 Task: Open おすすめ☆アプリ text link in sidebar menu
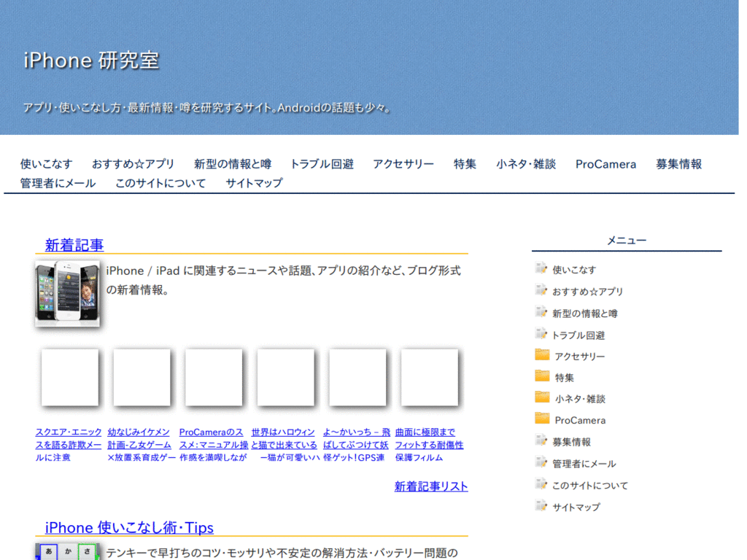(x=587, y=292)
